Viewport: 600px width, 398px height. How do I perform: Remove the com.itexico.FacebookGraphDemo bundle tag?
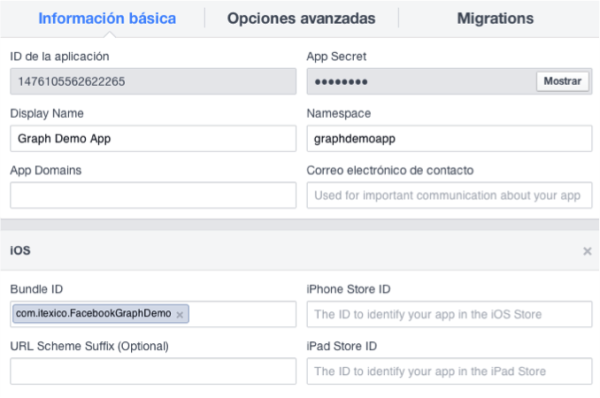(x=179, y=315)
